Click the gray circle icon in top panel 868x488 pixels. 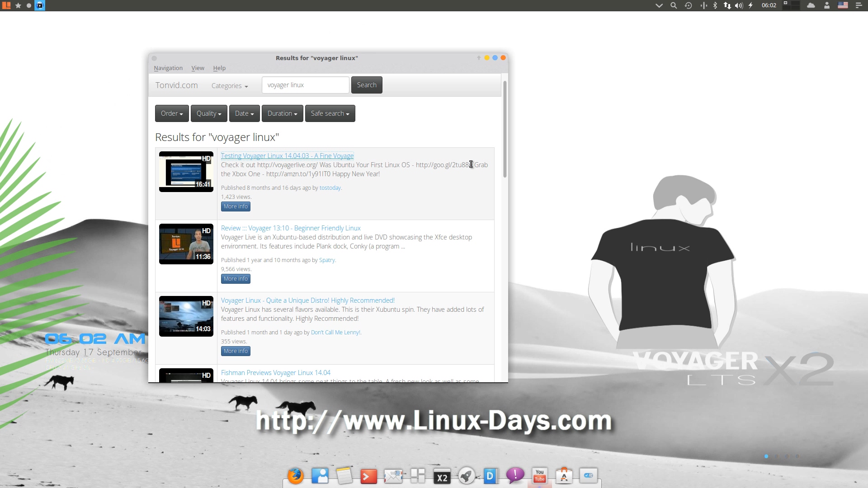pyautogui.click(x=29, y=5)
